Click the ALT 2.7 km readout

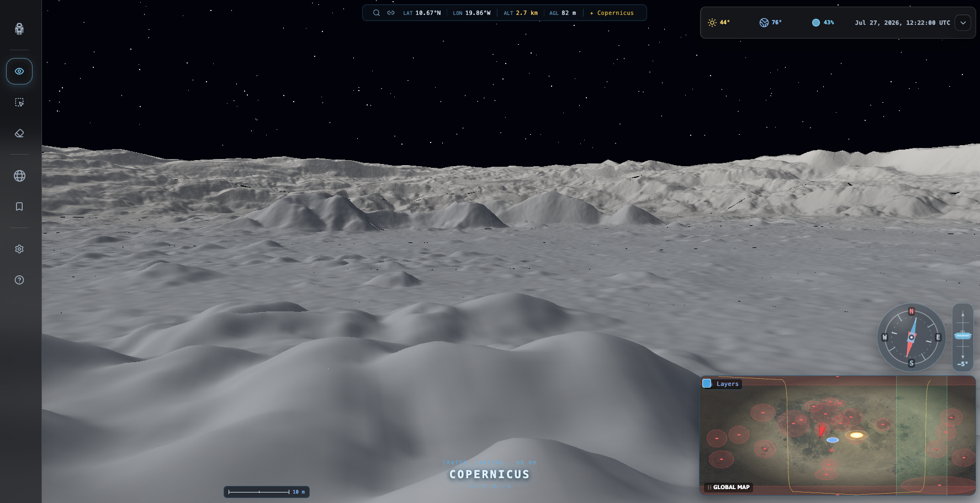521,13
